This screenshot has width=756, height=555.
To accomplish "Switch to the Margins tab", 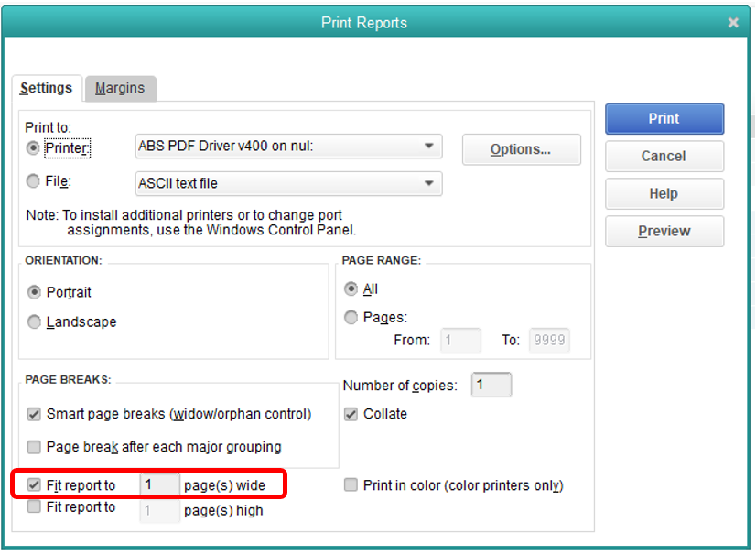I will pos(120,88).
